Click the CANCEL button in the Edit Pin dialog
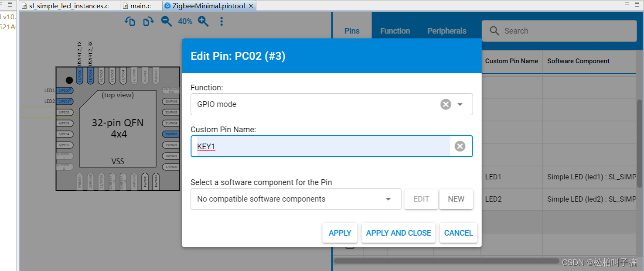The image size is (644, 271). tap(458, 233)
